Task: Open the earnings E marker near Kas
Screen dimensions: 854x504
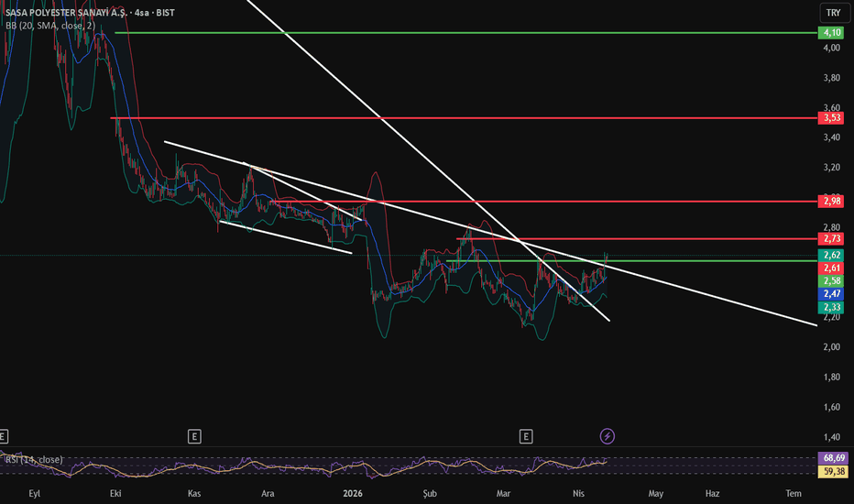Action: (194, 436)
